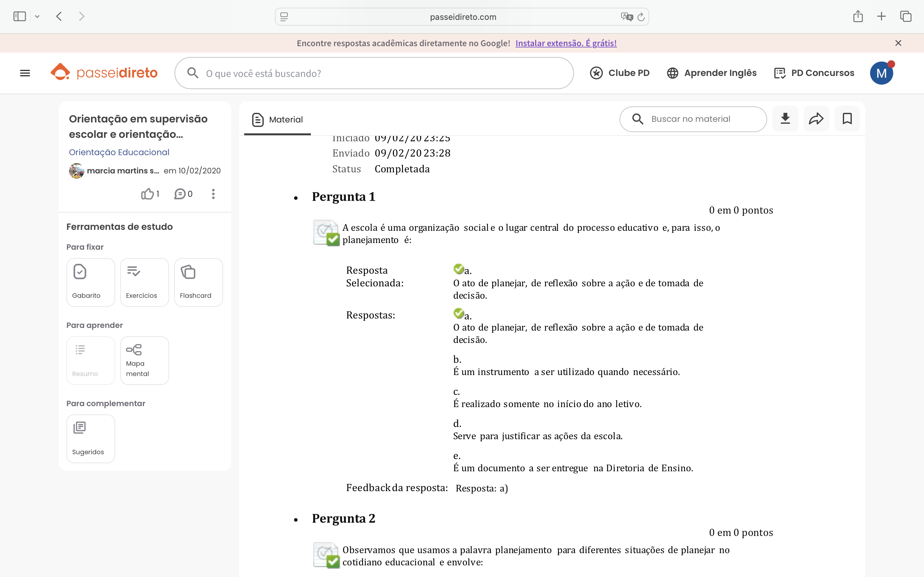This screenshot has width=924, height=577.
Task: Open the user profile avatar menu
Action: (x=881, y=73)
